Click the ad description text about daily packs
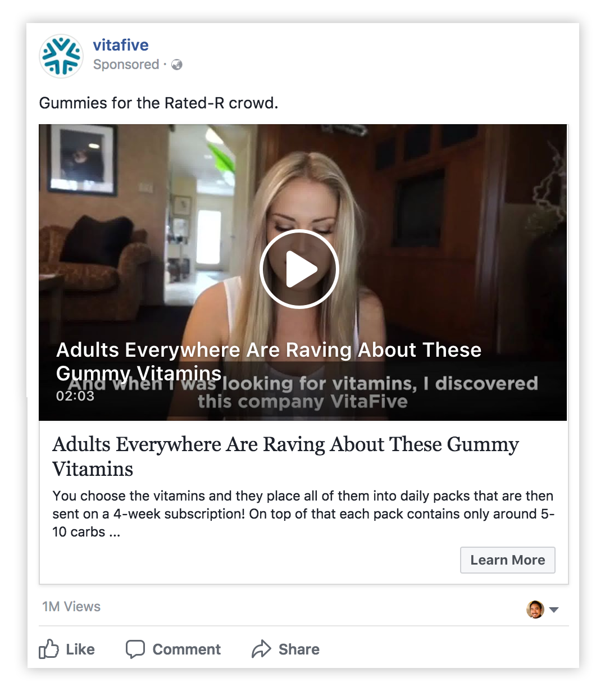The height and width of the screenshot is (700, 605). pyautogui.click(x=303, y=513)
